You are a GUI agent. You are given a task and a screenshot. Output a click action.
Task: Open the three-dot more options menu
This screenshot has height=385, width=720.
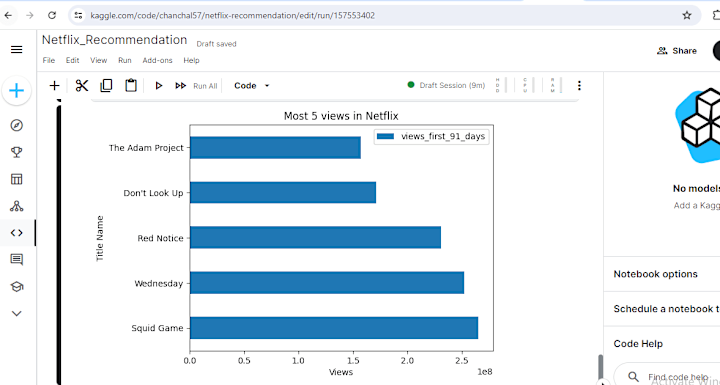tap(579, 85)
